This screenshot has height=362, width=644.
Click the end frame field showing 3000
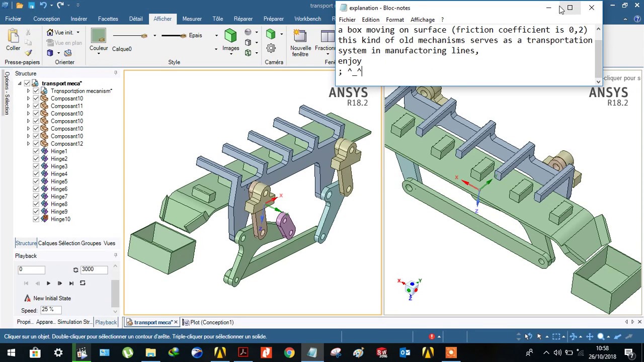pos(94,269)
